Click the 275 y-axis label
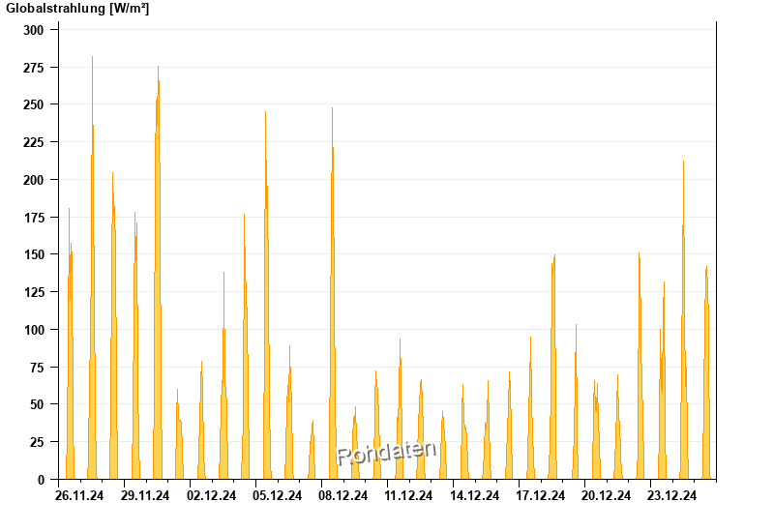The image size is (774, 532). click(34, 68)
